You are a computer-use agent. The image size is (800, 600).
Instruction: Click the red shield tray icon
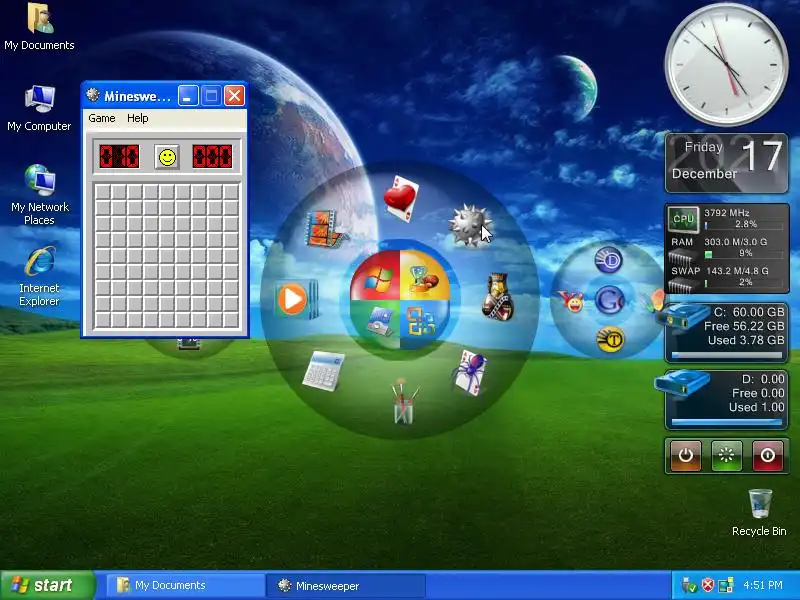coord(708,585)
